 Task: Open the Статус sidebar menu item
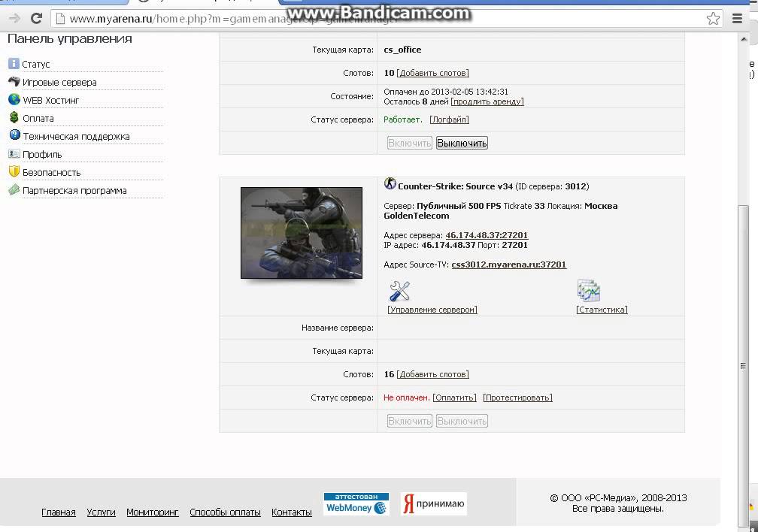click(36, 65)
